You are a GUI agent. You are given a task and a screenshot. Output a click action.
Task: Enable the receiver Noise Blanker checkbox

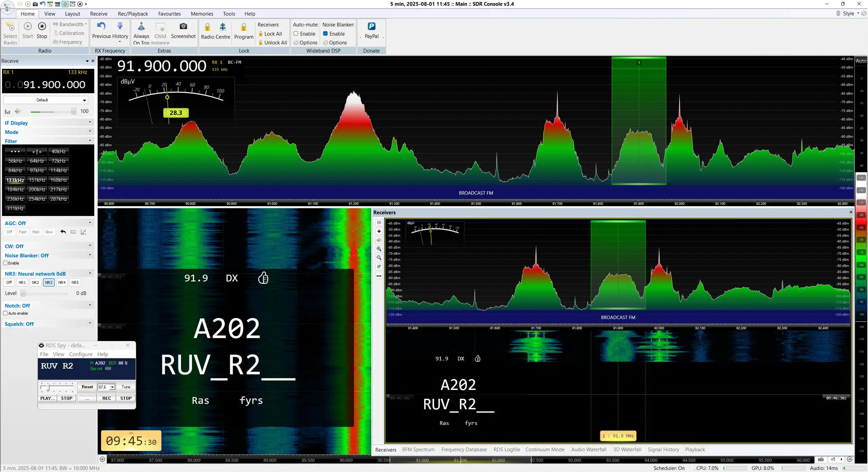(x=5, y=263)
